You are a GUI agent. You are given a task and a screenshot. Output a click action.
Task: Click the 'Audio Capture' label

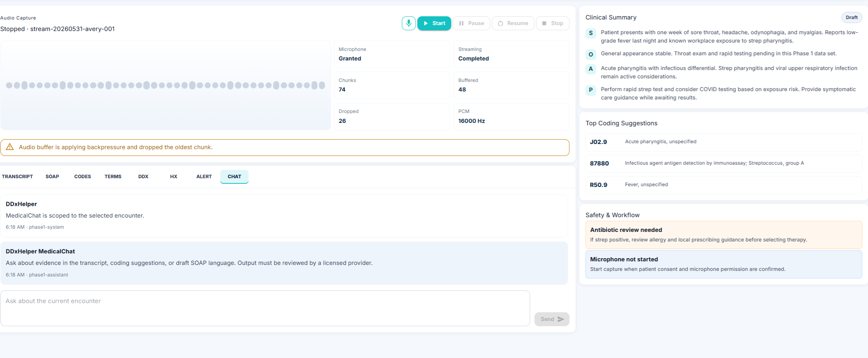[x=18, y=18]
